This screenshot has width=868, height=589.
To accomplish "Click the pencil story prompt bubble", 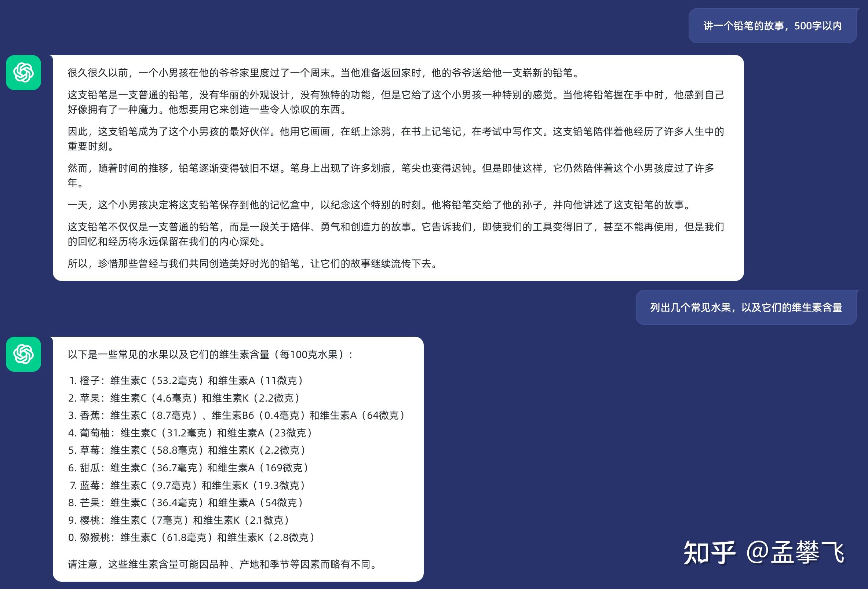I will 772,26.
